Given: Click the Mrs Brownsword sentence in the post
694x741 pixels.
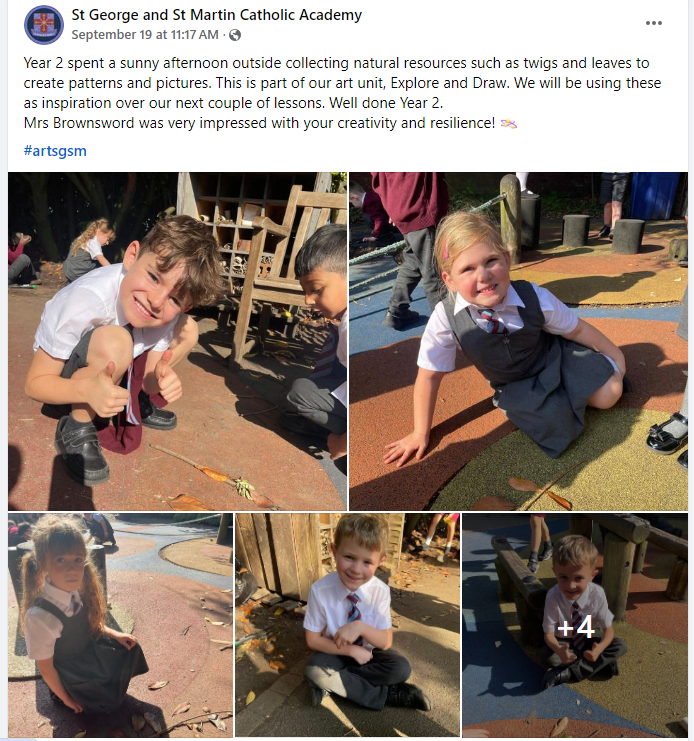Looking at the screenshot, I should pyautogui.click(x=259, y=123).
